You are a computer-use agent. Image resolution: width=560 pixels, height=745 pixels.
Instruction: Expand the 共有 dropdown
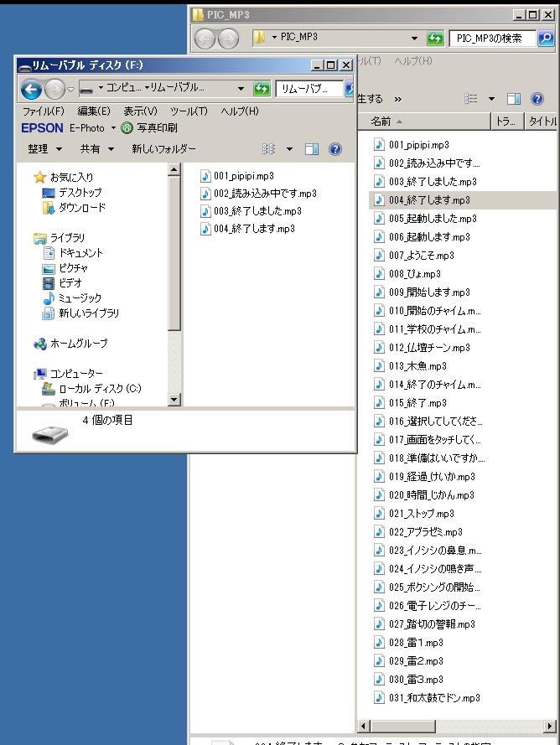tap(96, 149)
